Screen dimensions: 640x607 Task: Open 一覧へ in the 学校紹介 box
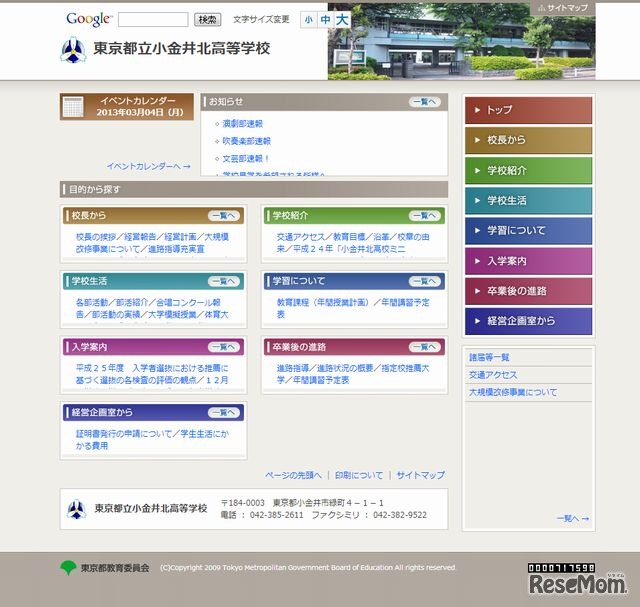click(x=424, y=216)
